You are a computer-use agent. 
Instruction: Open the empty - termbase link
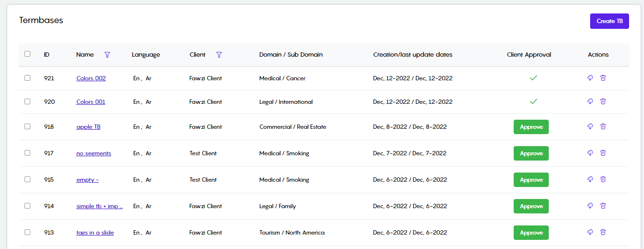88,180
